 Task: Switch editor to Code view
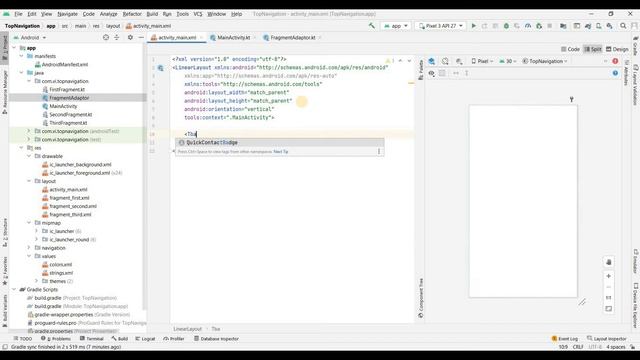pos(570,49)
